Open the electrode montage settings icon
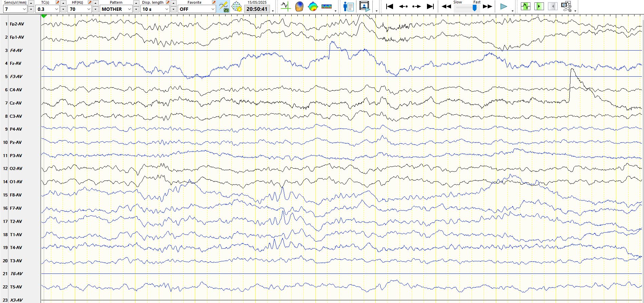644x303 pixels. point(237,6)
